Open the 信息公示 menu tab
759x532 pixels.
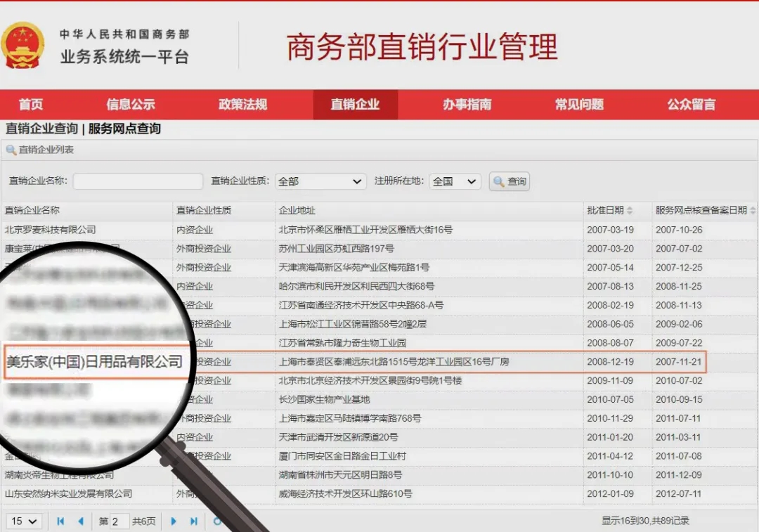pyautogui.click(x=131, y=105)
